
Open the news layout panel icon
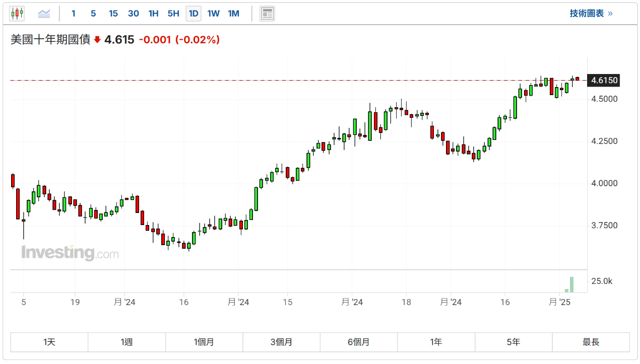click(267, 14)
